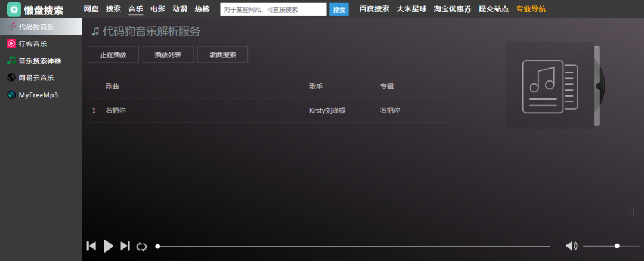Screen dimensions: 644x261
Task: Open the 大米星球 link
Action: click(x=411, y=8)
